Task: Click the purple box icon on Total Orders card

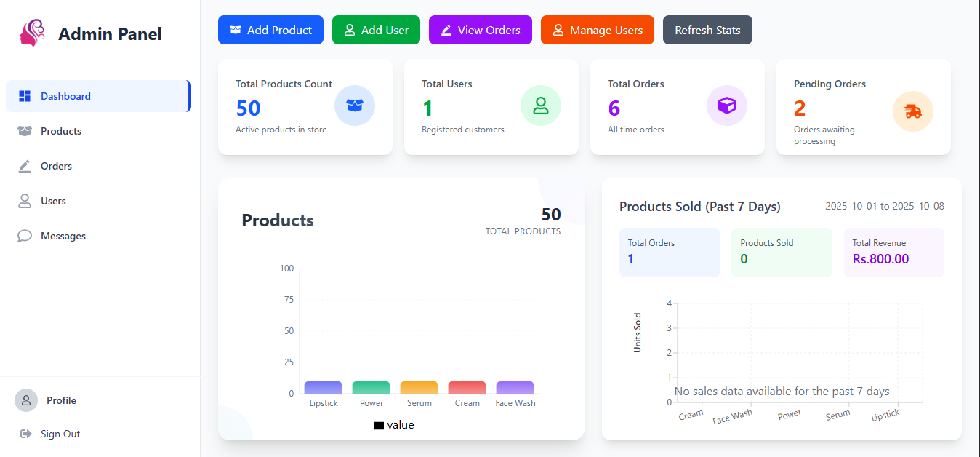Action: pyautogui.click(x=727, y=106)
